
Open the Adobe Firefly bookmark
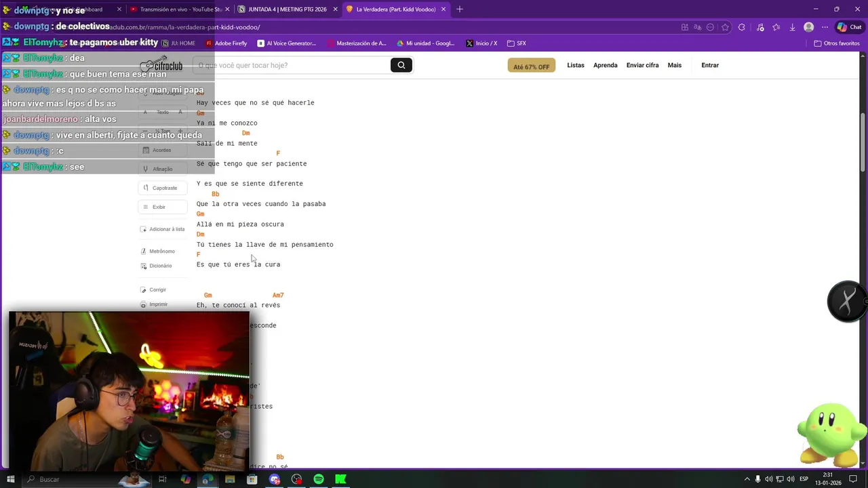tap(226, 43)
